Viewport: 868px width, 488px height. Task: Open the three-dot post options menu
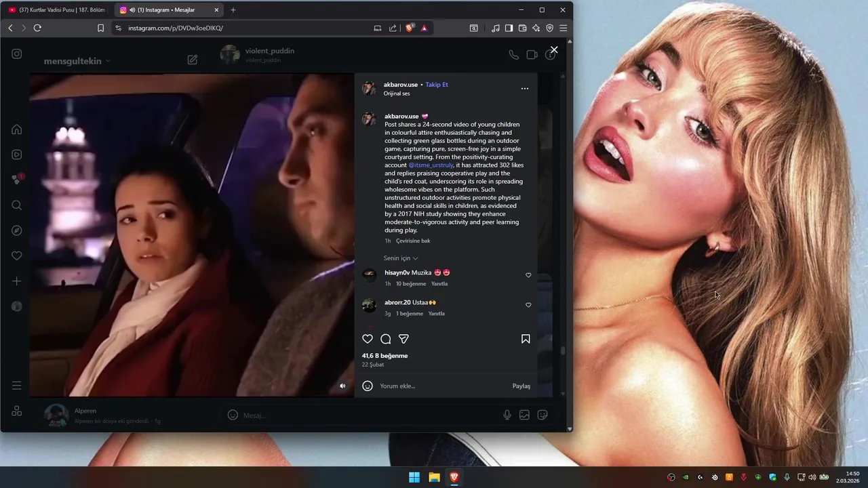coord(524,89)
